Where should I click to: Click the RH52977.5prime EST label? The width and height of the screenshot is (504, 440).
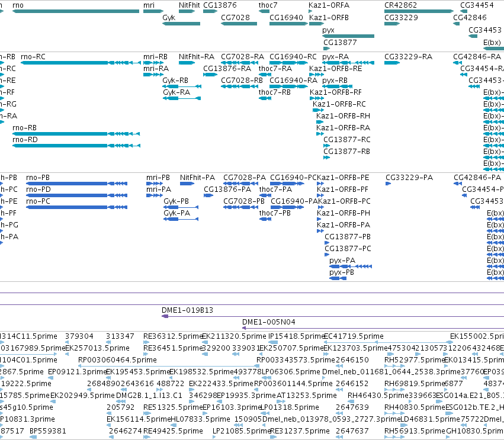[x=415, y=360]
